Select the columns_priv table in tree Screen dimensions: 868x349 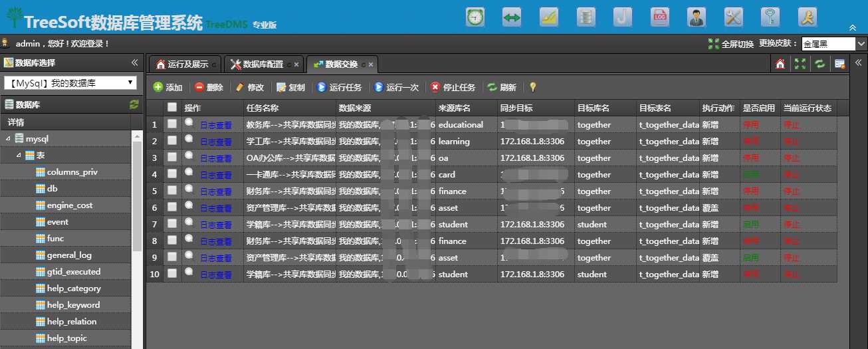click(72, 172)
